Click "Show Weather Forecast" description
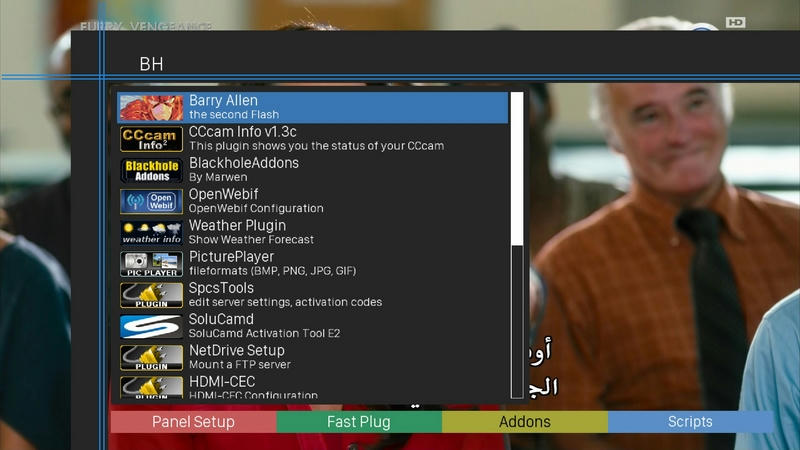The height and width of the screenshot is (450, 800). click(251, 239)
